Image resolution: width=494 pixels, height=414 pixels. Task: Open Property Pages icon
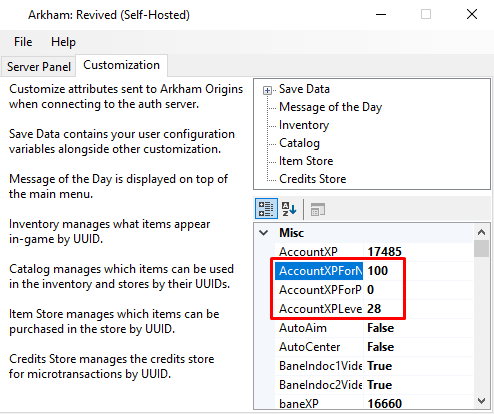pos(317,210)
